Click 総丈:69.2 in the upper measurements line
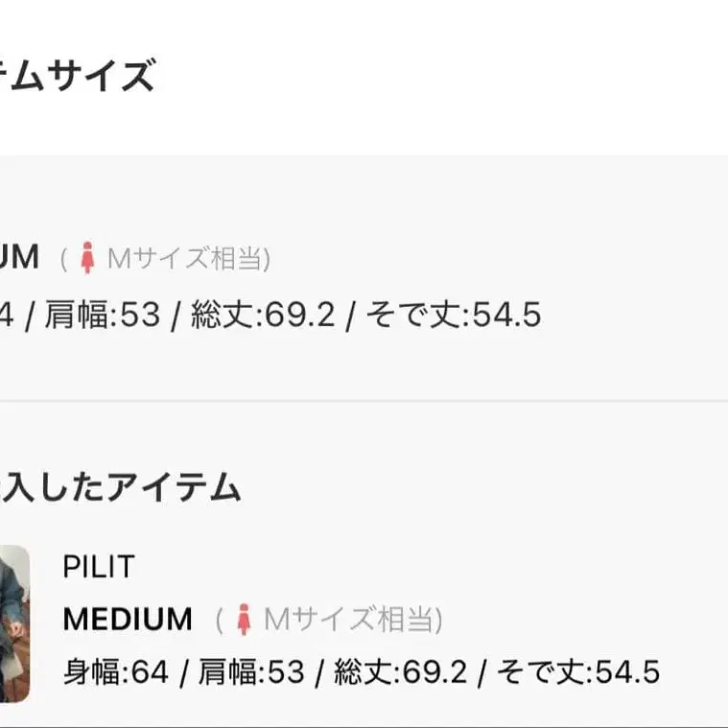Image resolution: width=728 pixels, height=728 pixels. coord(263,315)
